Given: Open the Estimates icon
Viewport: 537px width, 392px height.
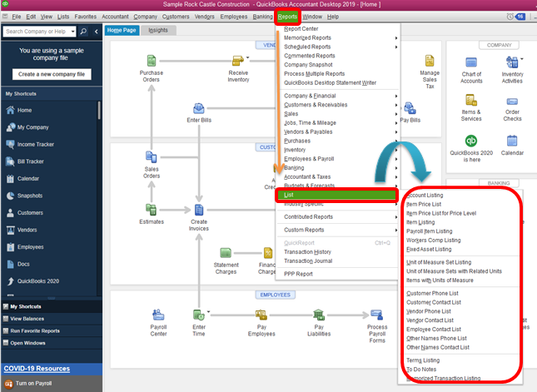Looking at the screenshot, I should (x=151, y=210).
